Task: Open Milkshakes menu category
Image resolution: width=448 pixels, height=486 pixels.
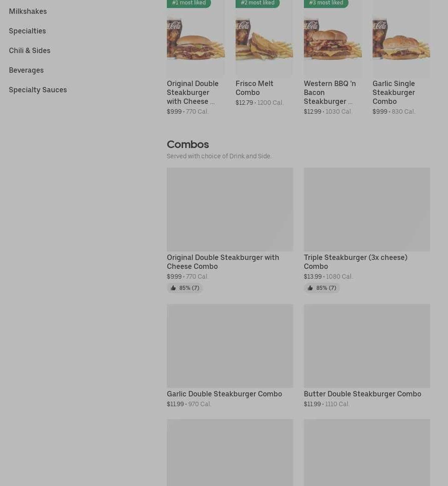Action: [28, 11]
